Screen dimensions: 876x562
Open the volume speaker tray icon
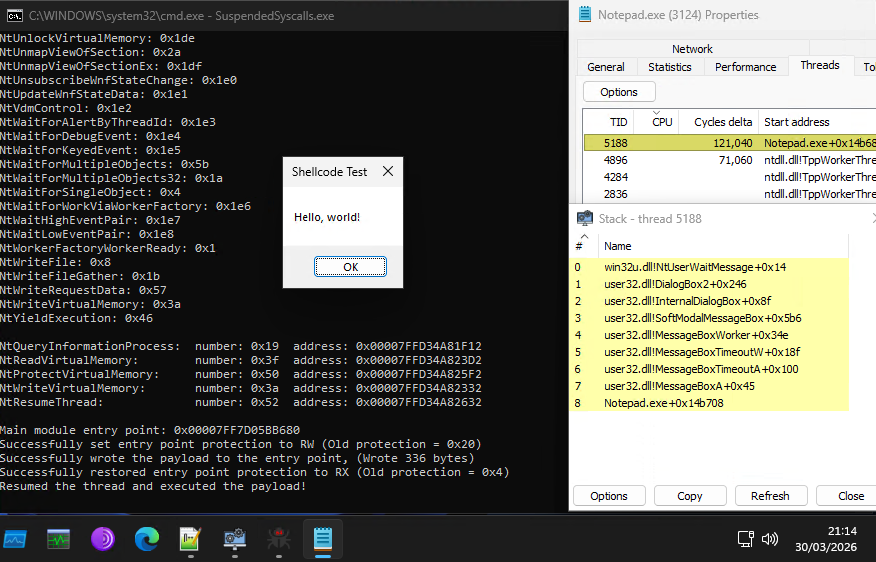[770, 539]
